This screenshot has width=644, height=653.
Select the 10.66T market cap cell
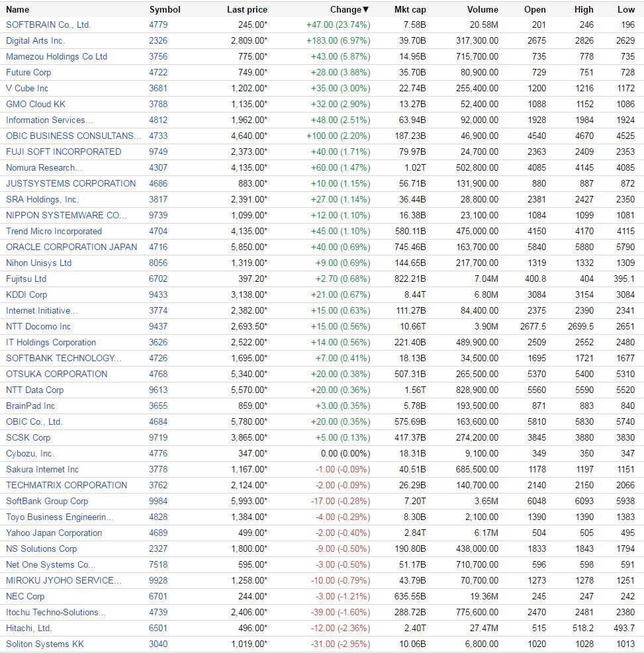[x=413, y=327]
